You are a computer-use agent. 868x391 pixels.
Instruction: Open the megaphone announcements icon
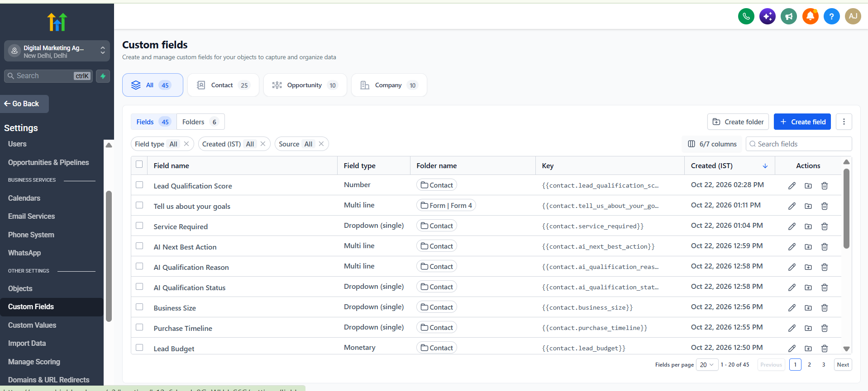789,17
